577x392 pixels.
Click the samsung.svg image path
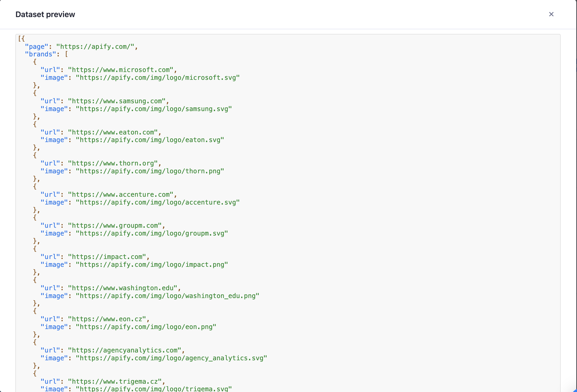point(154,109)
